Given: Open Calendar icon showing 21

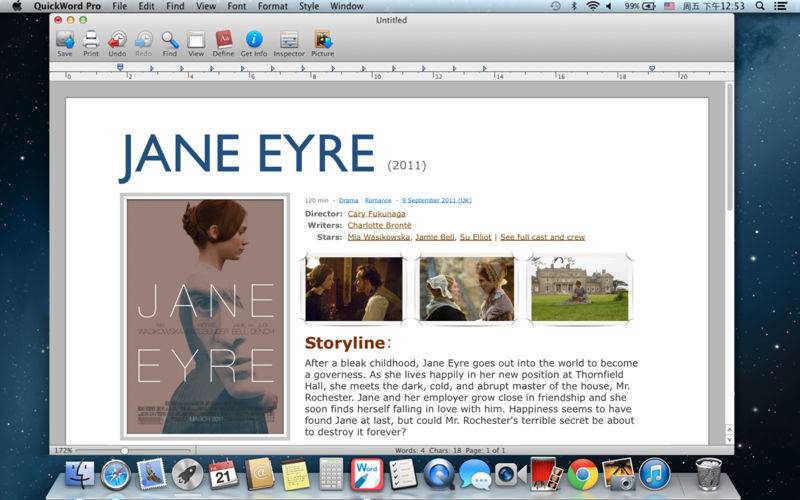Looking at the screenshot, I should pos(223,474).
